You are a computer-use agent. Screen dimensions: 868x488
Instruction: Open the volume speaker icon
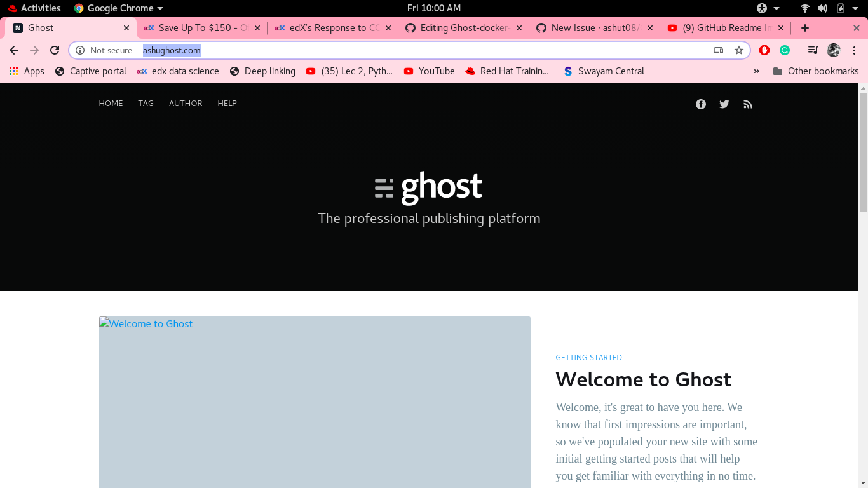coord(822,8)
